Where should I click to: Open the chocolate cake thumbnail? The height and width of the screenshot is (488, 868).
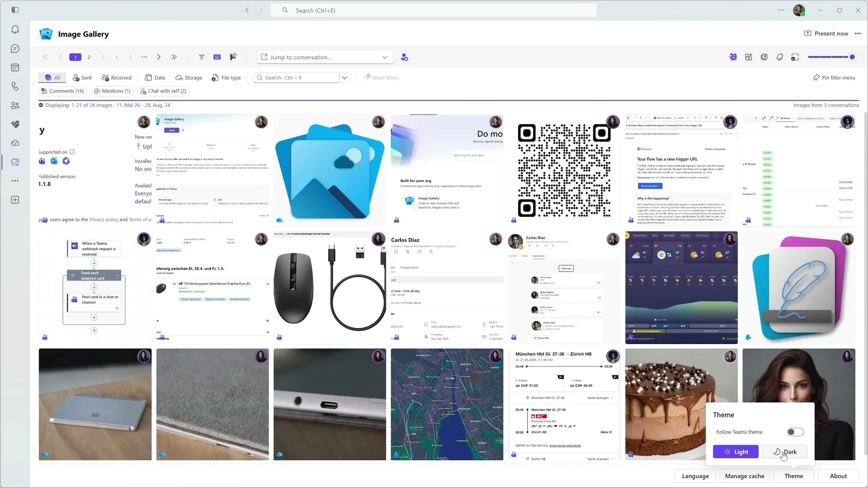pos(681,404)
